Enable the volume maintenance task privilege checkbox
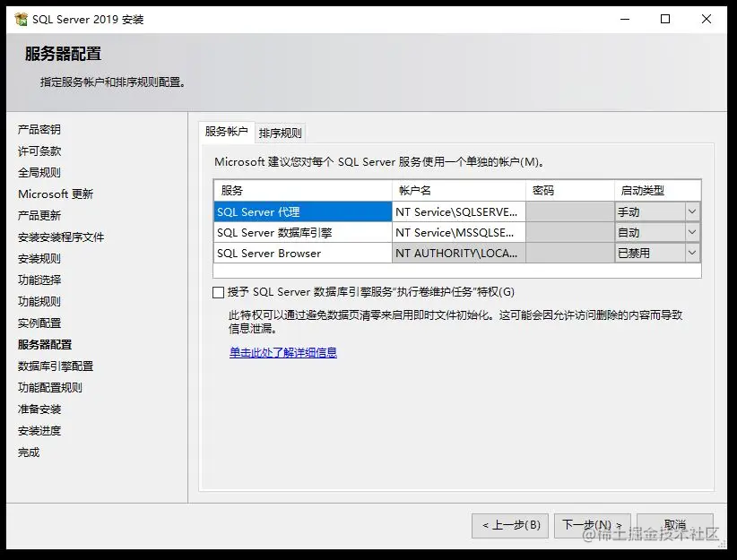The width and height of the screenshot is (737, 560). (218, 293)
